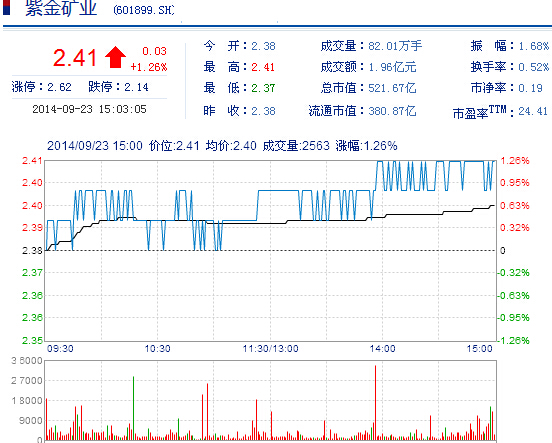This screenshot has height=443, width=552.
Task: Click 成交量 value 82.01万手
Action: click(x=395, y=46)
